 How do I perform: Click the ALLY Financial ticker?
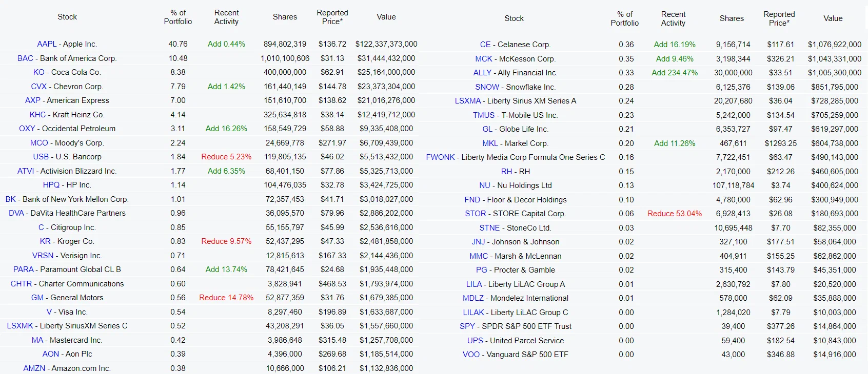482,73
